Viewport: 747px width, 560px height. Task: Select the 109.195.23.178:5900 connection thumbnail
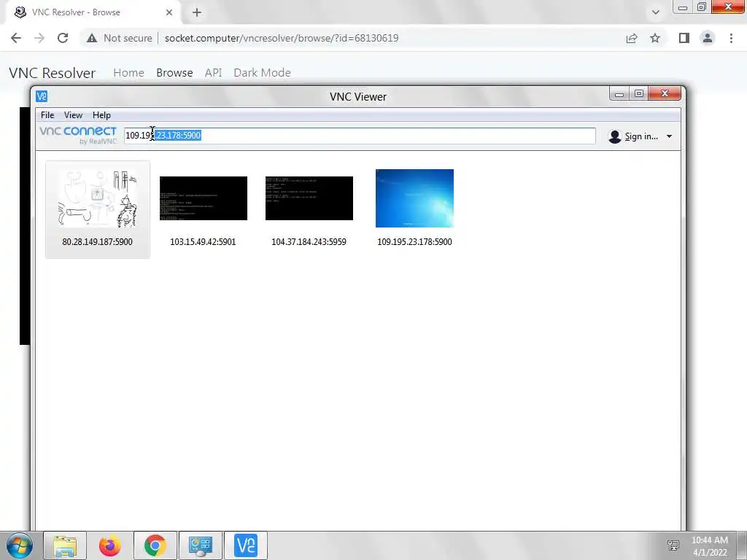pos(414,198)
